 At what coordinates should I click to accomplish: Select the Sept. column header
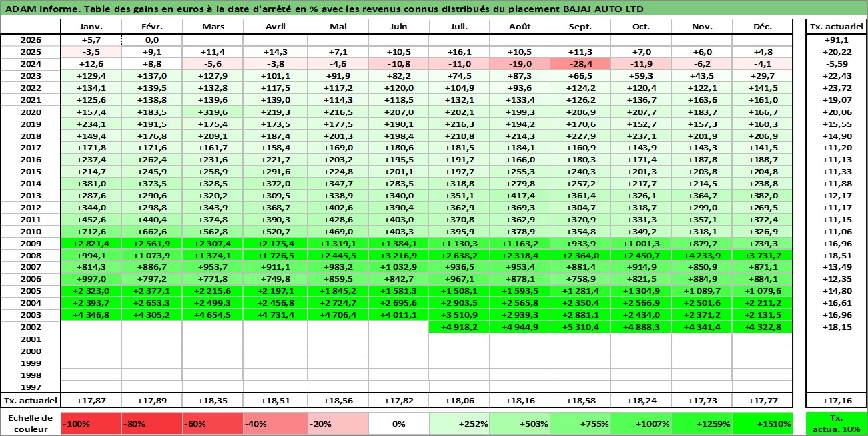click(580, 27)
